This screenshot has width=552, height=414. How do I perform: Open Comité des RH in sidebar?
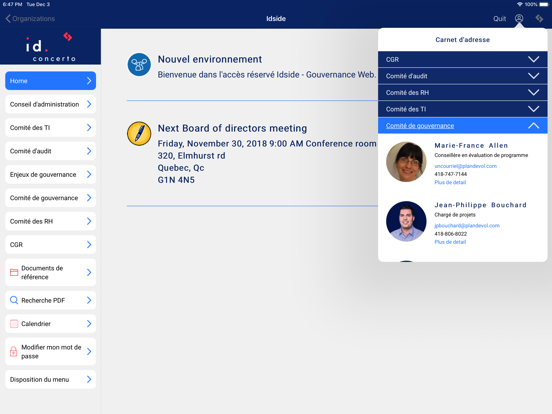(x=50, y=221)
